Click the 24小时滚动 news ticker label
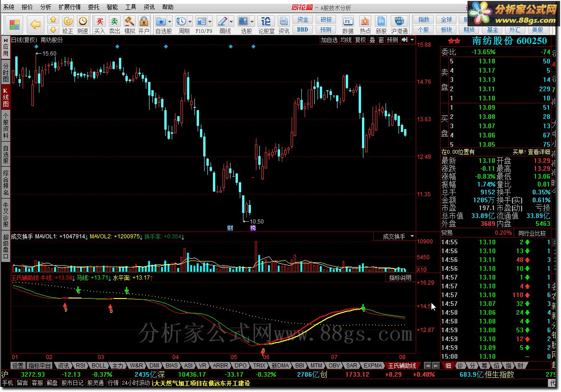The height and width of the screenshot is (392, 561). [136, 383]
